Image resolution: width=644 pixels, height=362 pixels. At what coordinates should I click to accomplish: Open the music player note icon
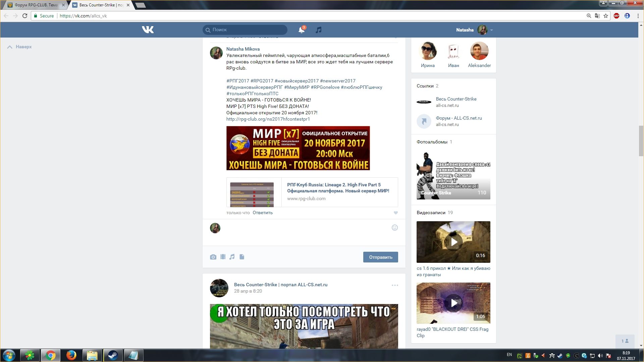pos(318,30)
